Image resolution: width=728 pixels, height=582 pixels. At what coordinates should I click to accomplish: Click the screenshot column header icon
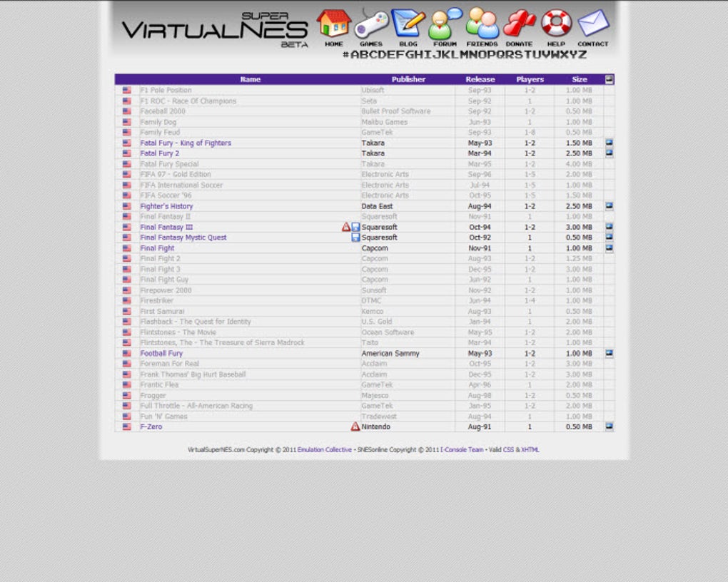(609, 79)
